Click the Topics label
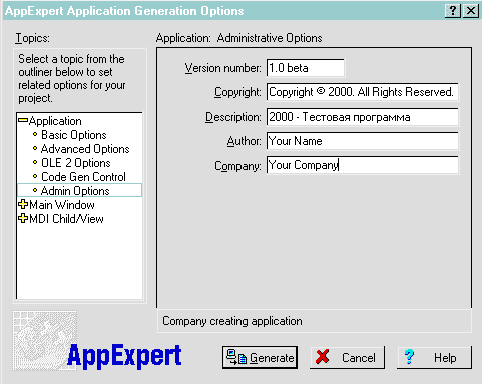 coord(32,38)
